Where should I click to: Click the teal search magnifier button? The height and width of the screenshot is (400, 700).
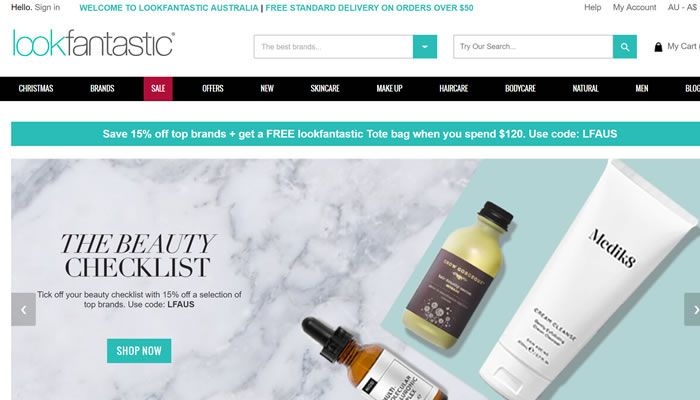coord(625,46)
